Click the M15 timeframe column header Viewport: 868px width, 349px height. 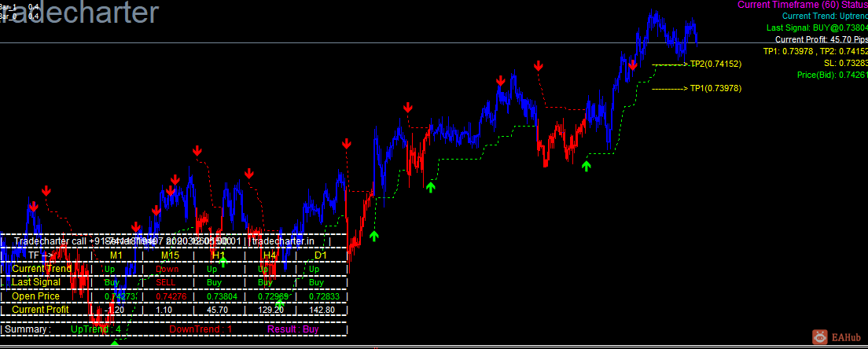tap(170, 255)
